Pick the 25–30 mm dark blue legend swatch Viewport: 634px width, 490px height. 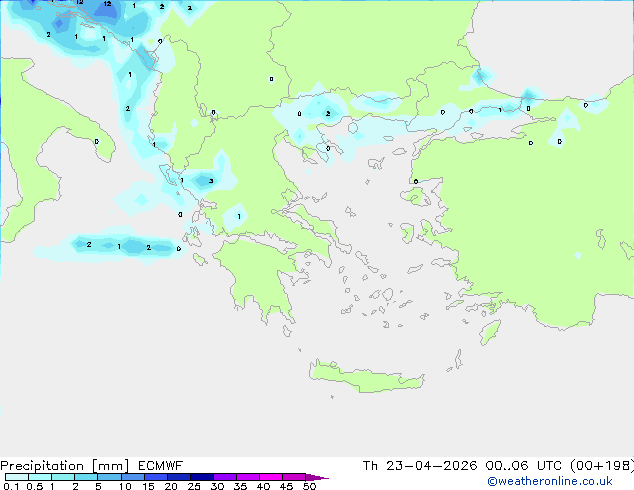click(x=201, y=477)
